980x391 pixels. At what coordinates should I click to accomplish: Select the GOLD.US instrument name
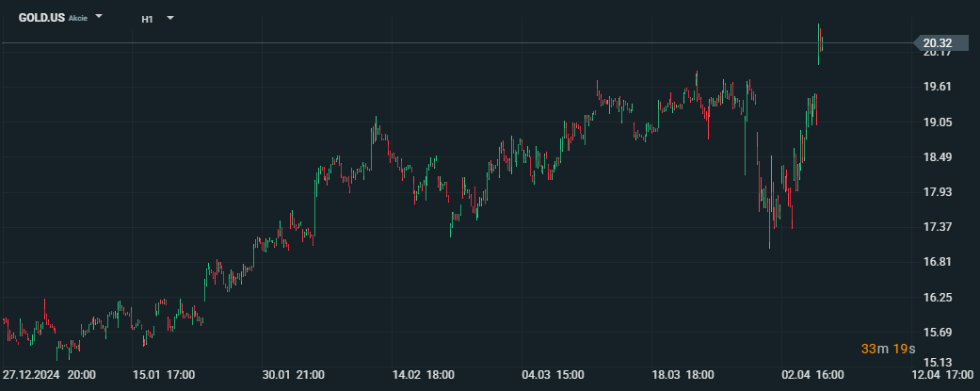pos(41,18)
